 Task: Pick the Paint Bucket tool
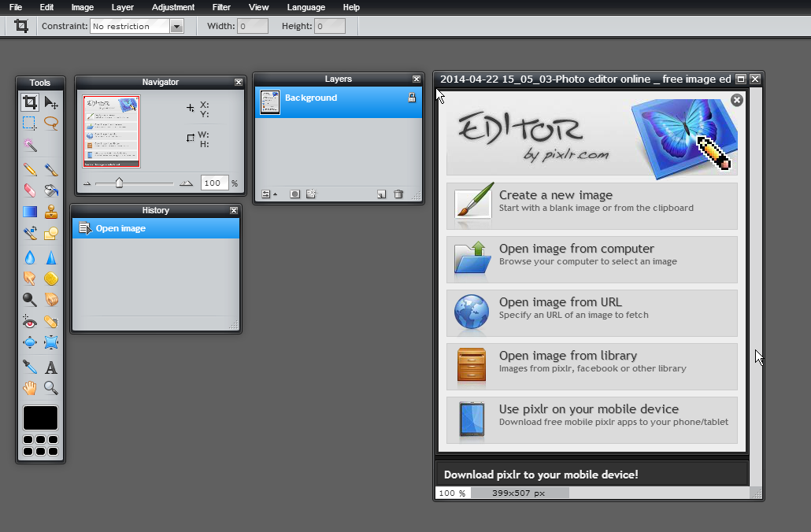click(x=50, y=190)
